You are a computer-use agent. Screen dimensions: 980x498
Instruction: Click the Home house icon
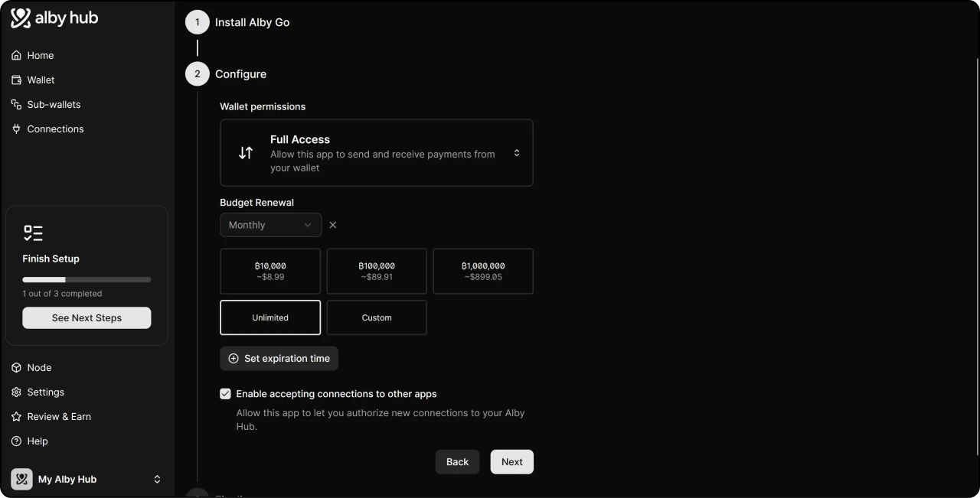16,56
